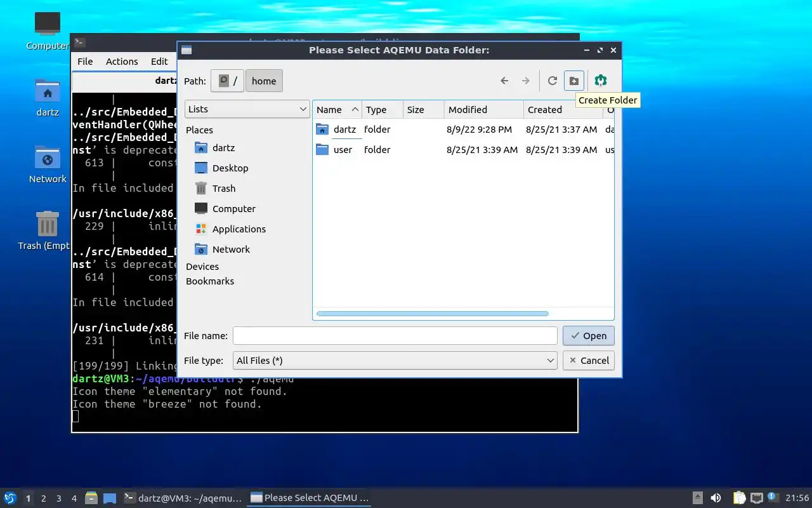
Task: Sort by the Name column header
Action: (337, 110)
